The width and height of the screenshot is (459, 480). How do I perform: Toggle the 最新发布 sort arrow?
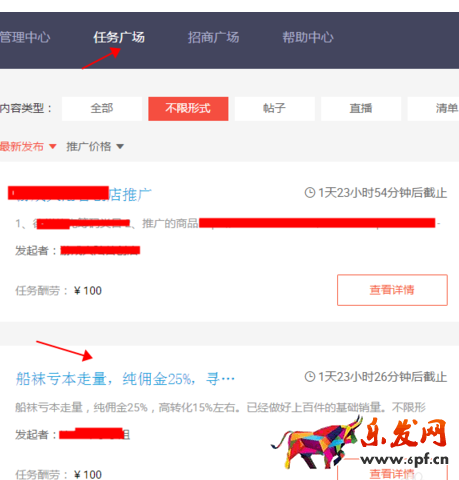click(53, 146)
